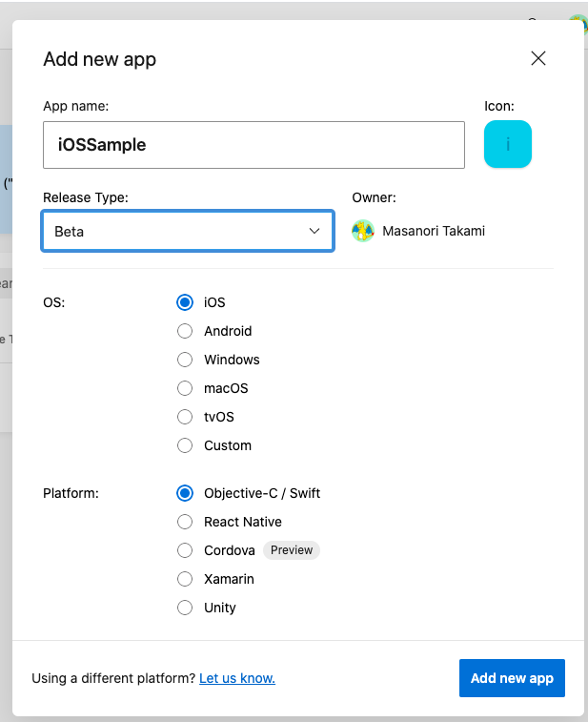Select the Custom OS option
This screenshot has width=588, height=722.
pos(185,445)
